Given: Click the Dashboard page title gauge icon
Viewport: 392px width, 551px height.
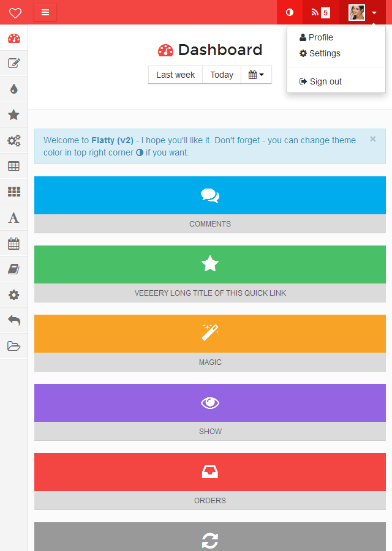Looking at the screenshot, I should (165, 51).
